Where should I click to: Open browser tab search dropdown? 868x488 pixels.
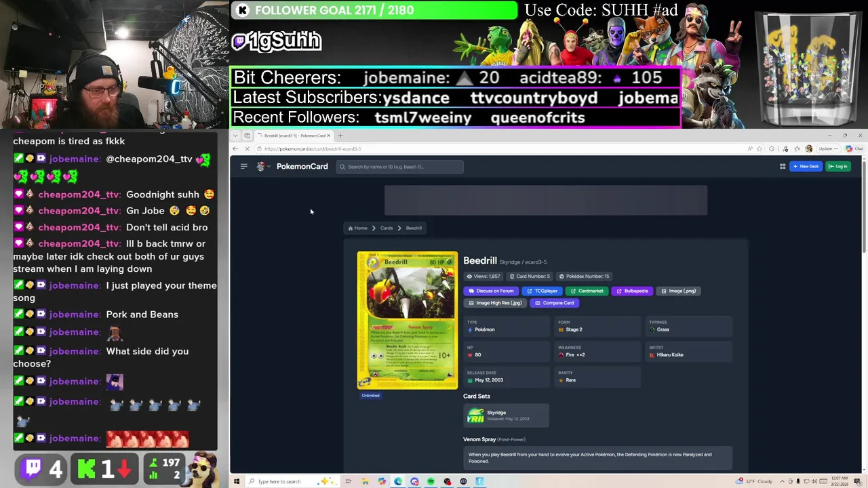[x=235, y=136]
